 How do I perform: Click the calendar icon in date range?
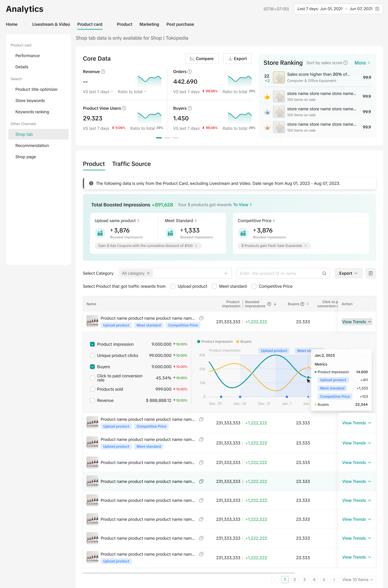click(377, 9)
